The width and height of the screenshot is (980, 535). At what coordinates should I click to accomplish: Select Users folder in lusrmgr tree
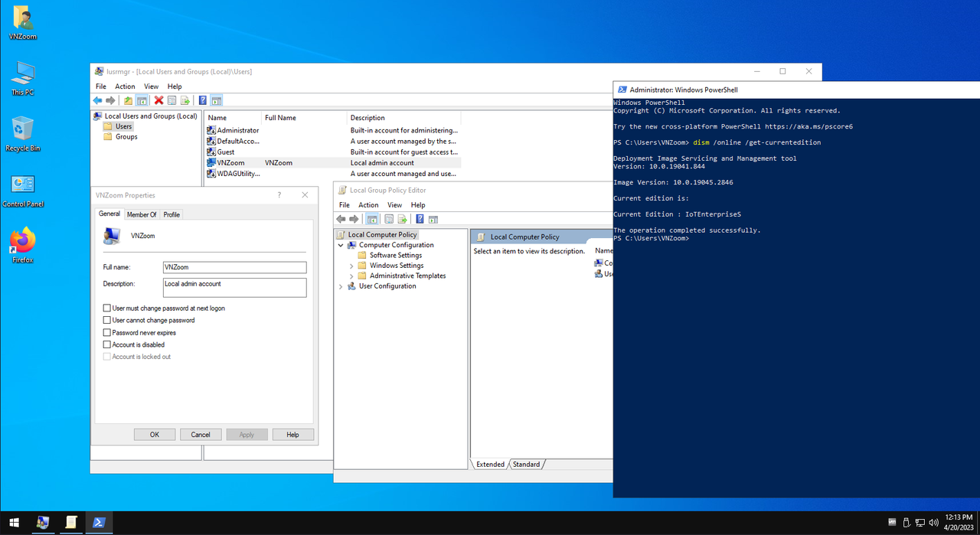[123, 126]
